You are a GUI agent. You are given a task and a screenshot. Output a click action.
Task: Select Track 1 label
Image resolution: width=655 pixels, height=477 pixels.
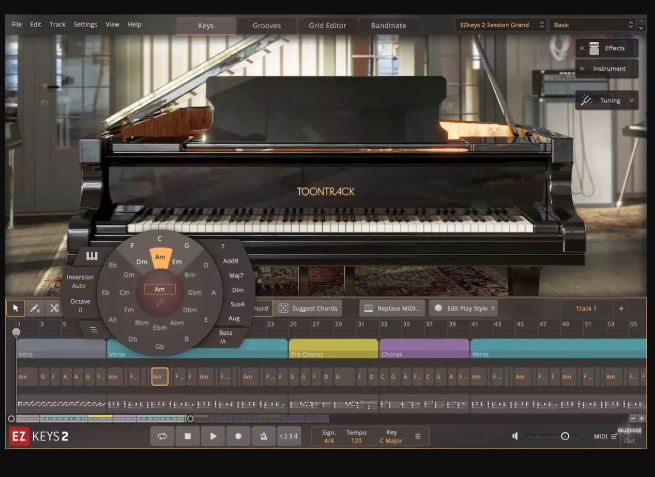(586, 308)
